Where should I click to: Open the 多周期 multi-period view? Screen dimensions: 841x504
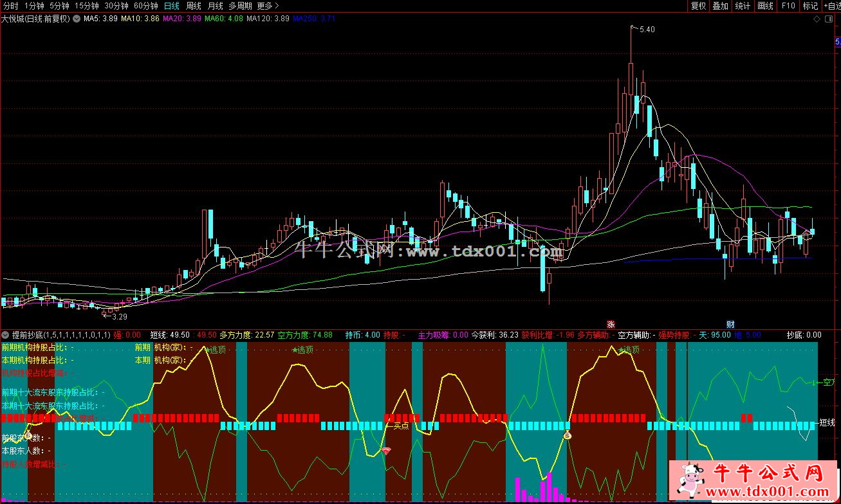click(240, 6)
